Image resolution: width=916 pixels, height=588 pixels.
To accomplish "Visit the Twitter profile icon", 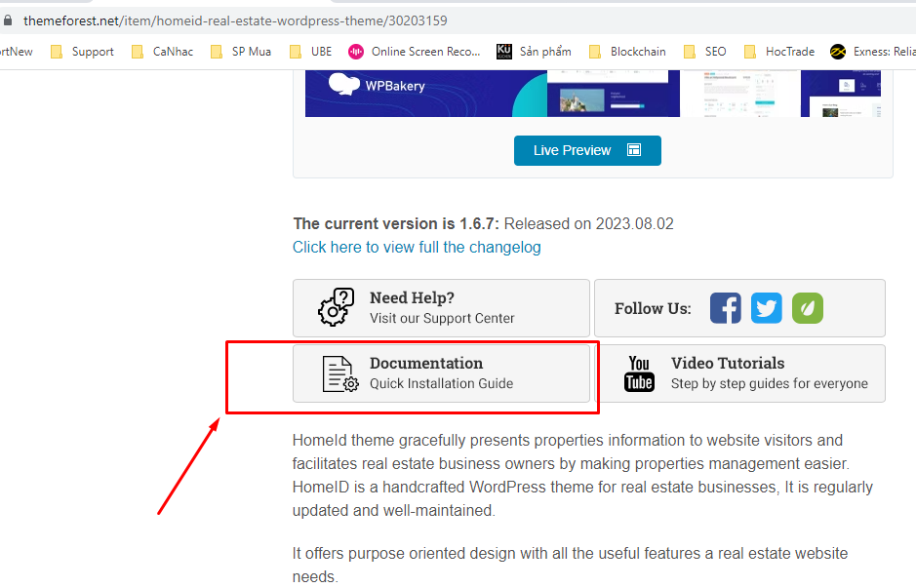I will click(x=767, y=308).
